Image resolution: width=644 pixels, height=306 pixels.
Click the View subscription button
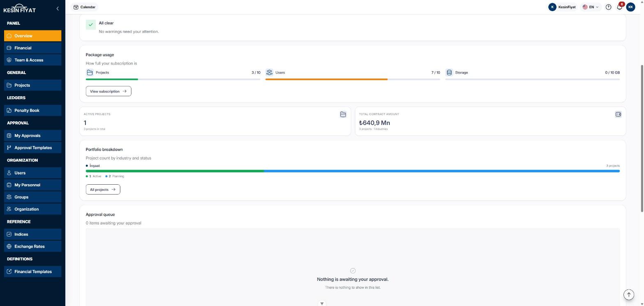coord(108,91)
